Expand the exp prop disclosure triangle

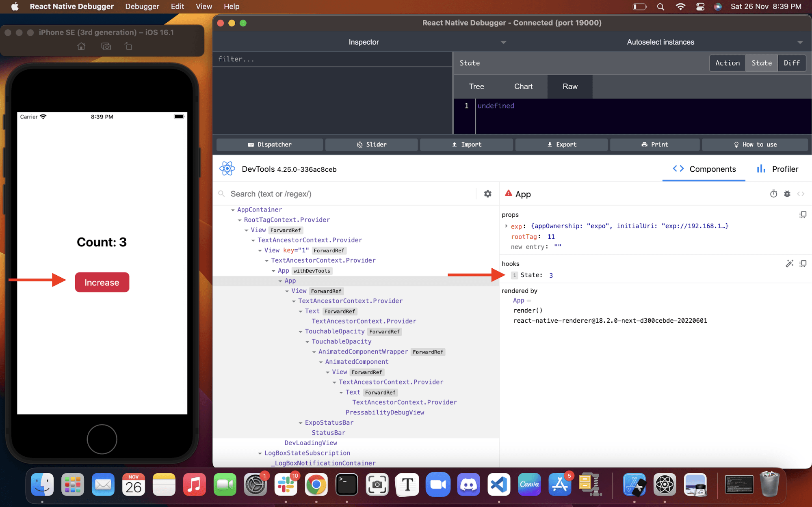[506, 226]
